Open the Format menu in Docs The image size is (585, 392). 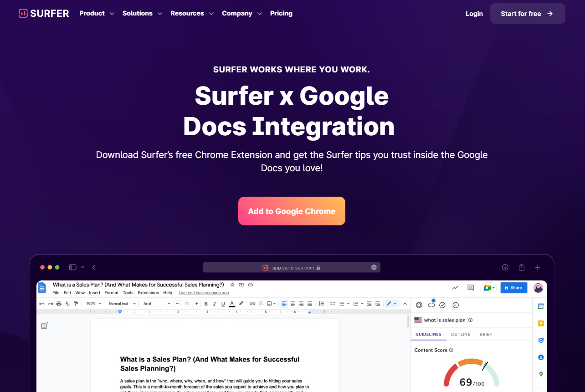(112, 293)
